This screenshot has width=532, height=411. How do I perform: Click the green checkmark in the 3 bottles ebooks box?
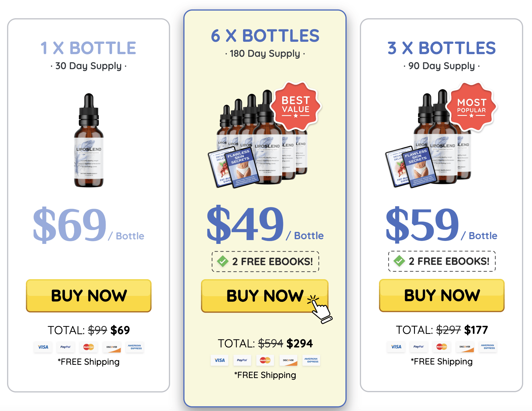coord(399,261)
